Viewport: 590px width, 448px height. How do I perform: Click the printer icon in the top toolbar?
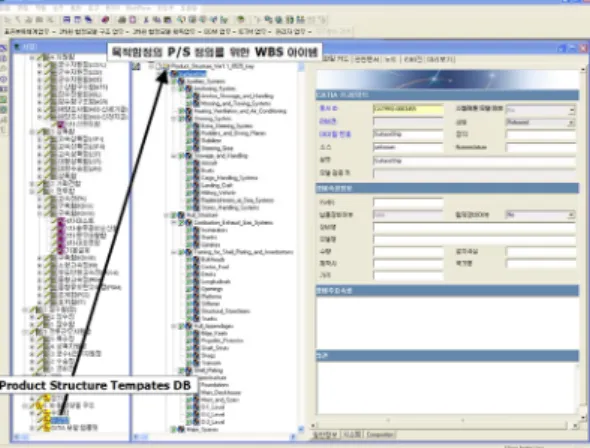(x=122, y=20)
